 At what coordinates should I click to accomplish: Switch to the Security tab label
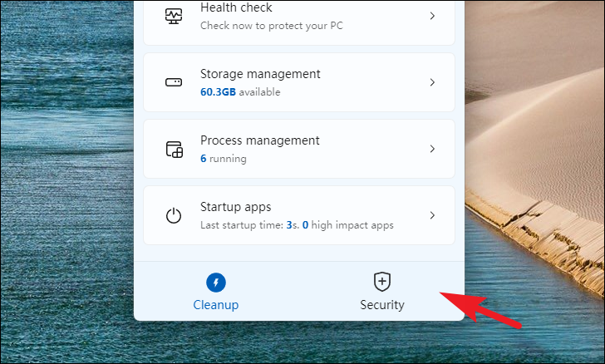click(x=382, y=305)
